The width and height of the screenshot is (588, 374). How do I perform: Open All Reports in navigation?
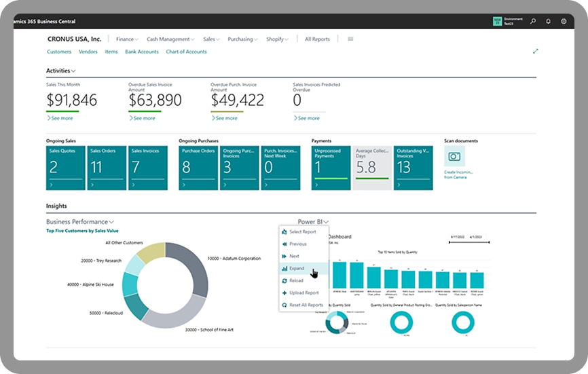pyautogui.click(x=317, y=39)
